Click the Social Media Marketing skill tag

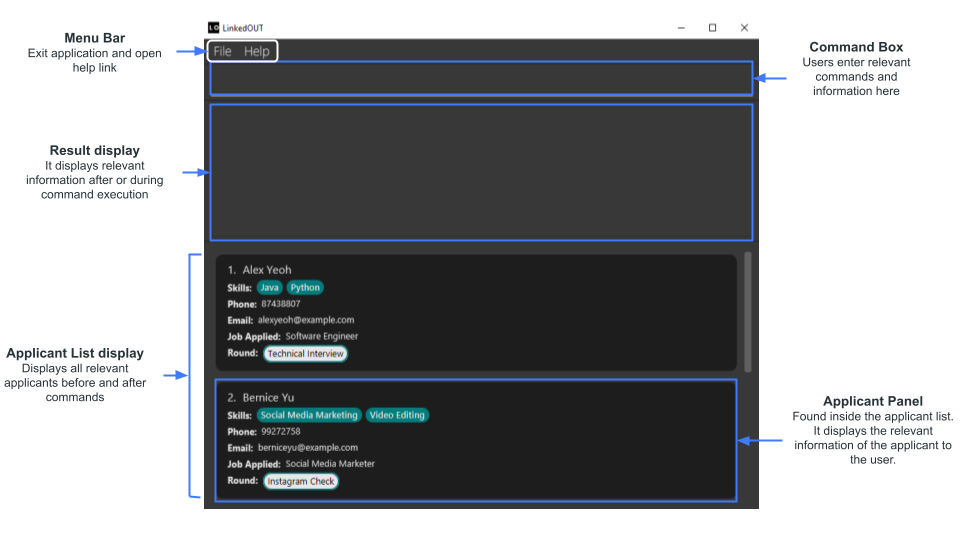(309, 415)
